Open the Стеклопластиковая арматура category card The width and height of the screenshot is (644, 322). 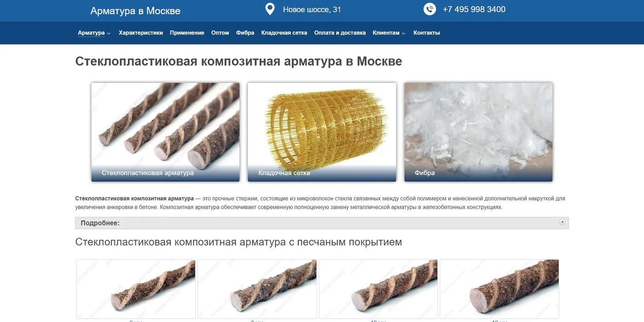(166, 132)
